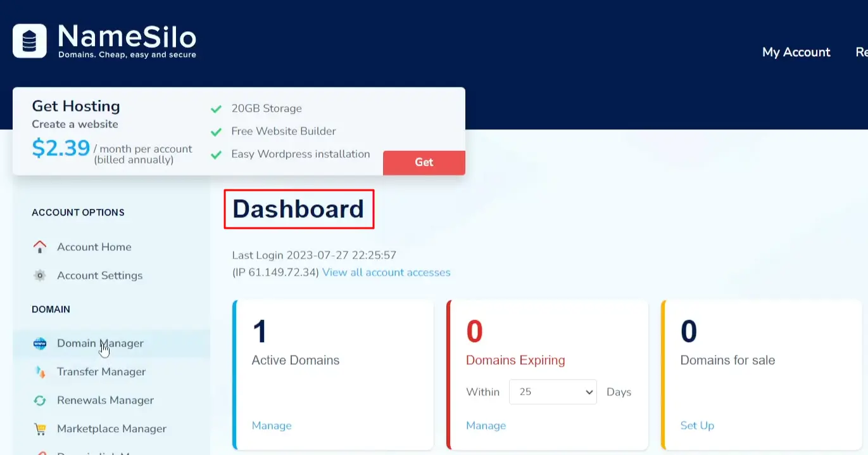This screenshot has height=455, width=868.
Task: Open the My Account menu
Action: point(796,52)
